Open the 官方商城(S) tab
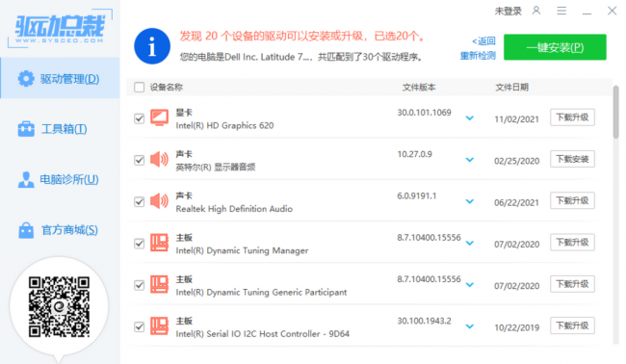The width and height of the screenshot is (626, 364). pos(60,230)
